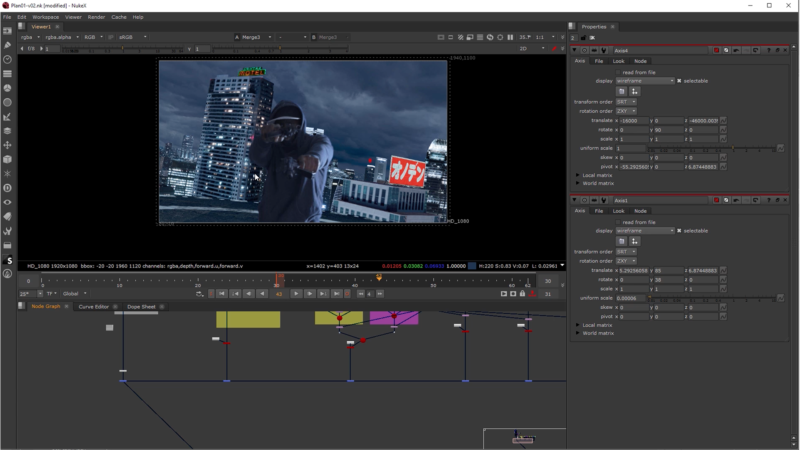Toggle selectable checkbox in Axis1 panel

tap(679, 231)
